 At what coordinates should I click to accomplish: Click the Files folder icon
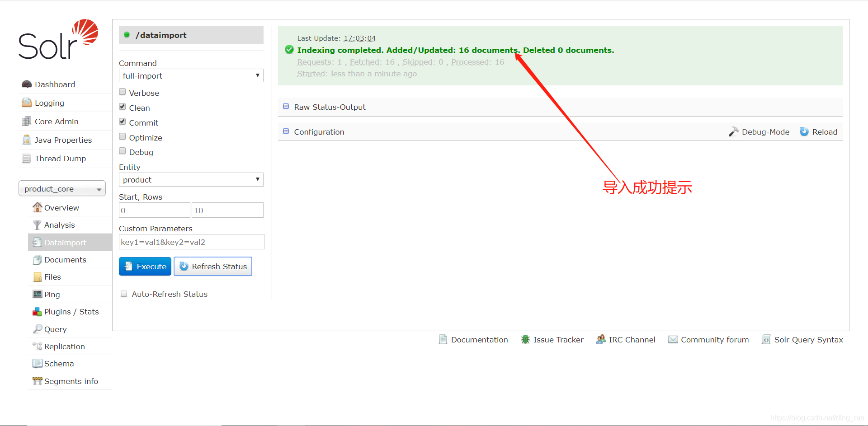coord(37,277)
